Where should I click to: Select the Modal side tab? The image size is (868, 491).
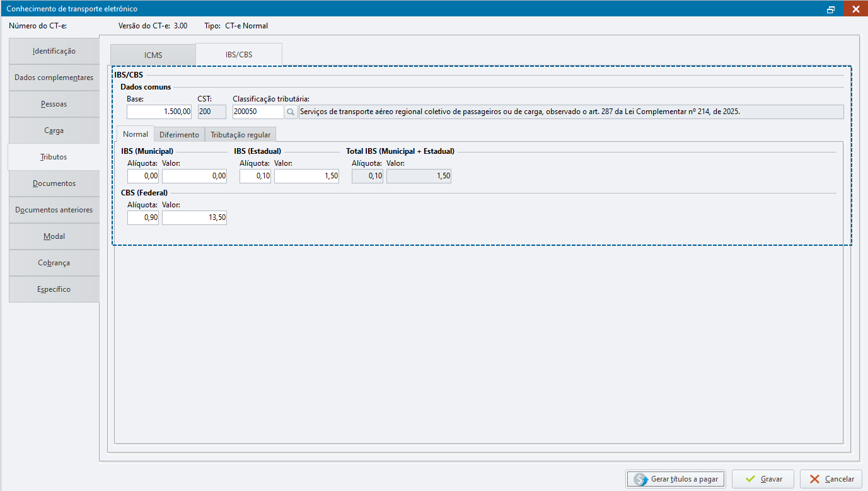point(54,236)
